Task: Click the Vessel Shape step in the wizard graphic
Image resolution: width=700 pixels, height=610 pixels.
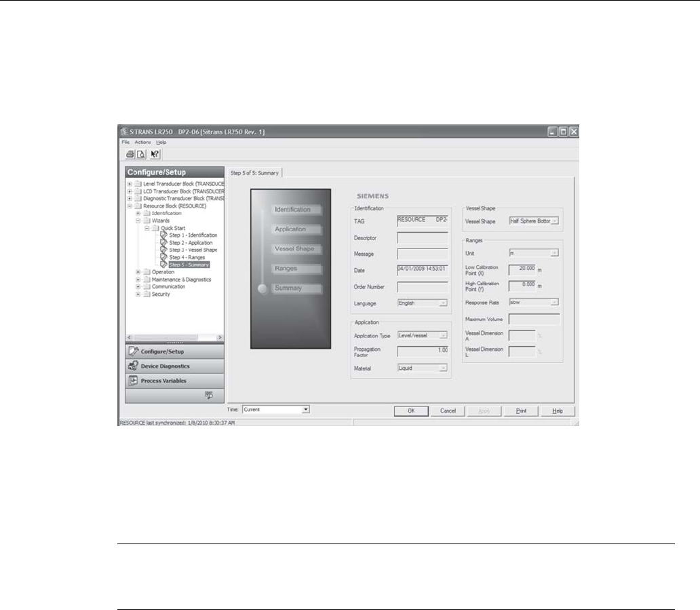Action: coord(296,249)
